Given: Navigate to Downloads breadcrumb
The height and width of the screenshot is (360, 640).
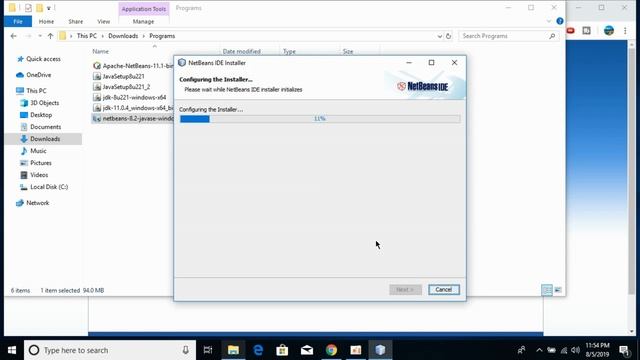Looking at the screenshot, I should [123, 36].
